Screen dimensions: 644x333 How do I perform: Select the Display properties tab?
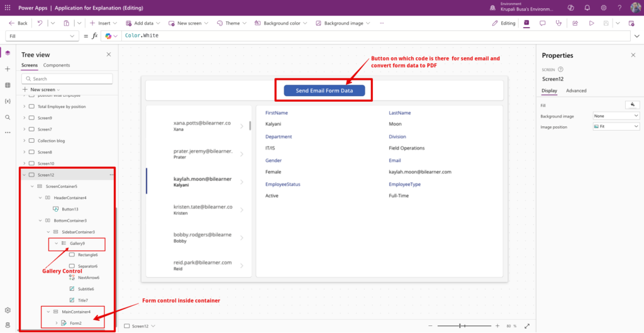tap(549, 90)
